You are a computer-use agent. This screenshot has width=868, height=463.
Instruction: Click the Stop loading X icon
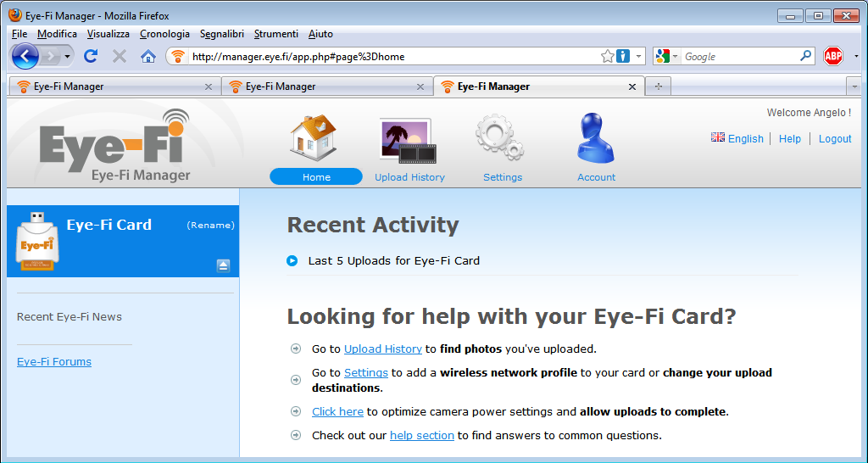click(x=119, y=56)
